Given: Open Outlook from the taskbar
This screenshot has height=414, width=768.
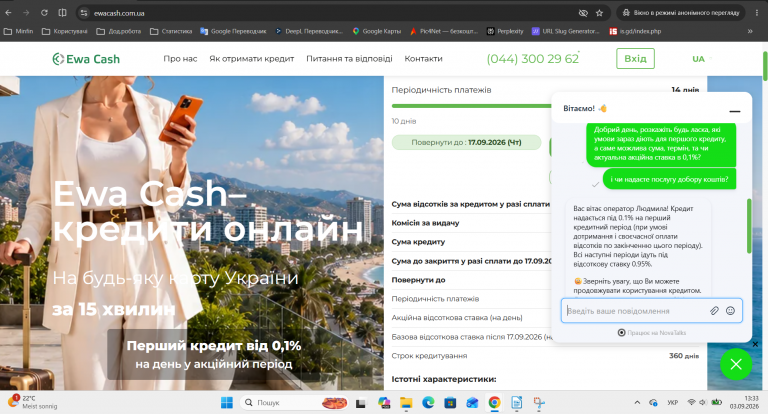Looking at the screenshot, I should 472,403.
